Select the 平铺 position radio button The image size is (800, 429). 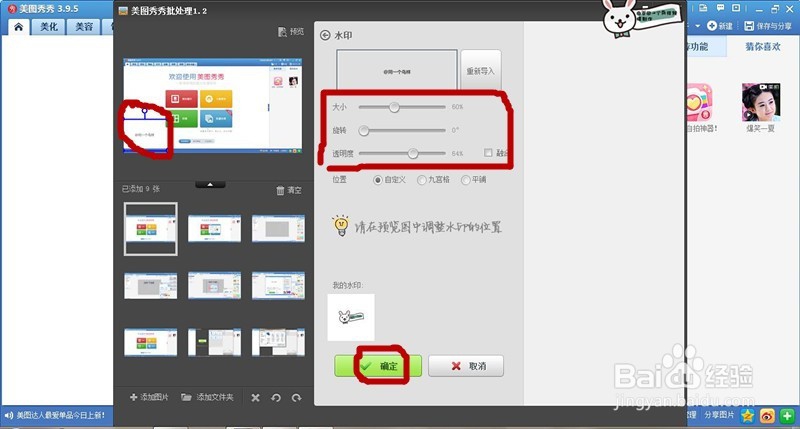pos(465,180)
